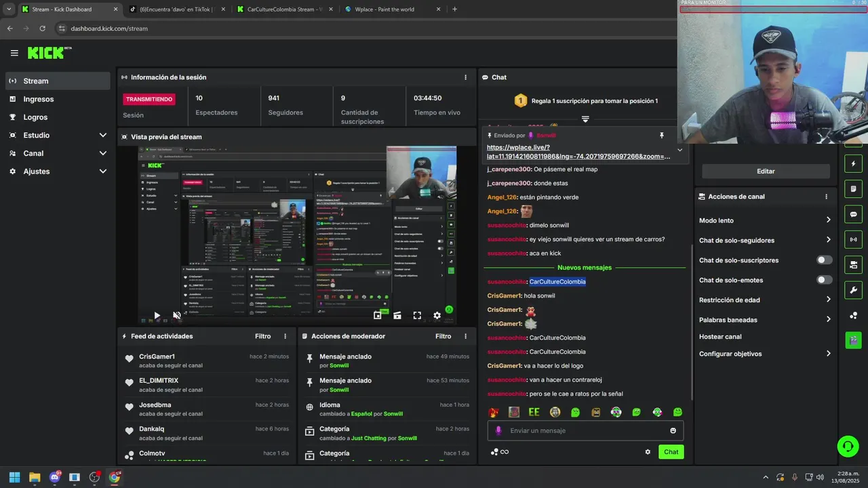Viewport: 868px width, 488px height.
Task: Click the 'Enviar un mensaje' input field
Action: pos(585,430)
